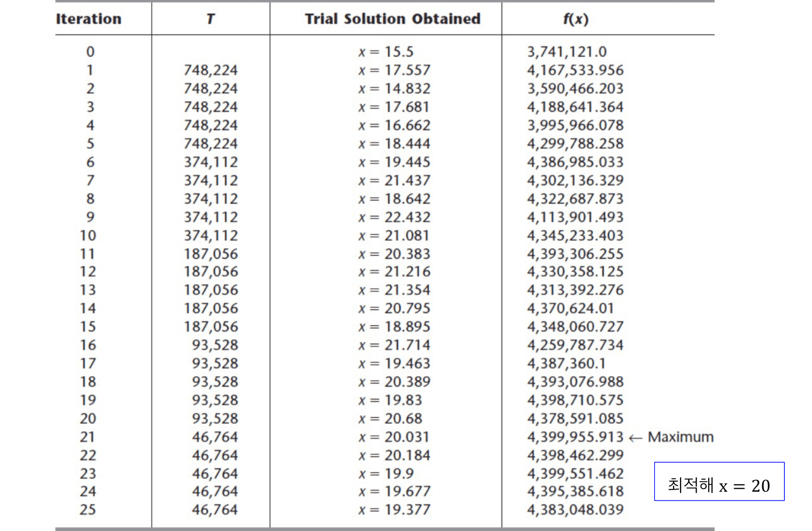Click the Iteration column header
Image resolution: width=812 pixels, height=531 pixels.
click(x=89, y=19)
